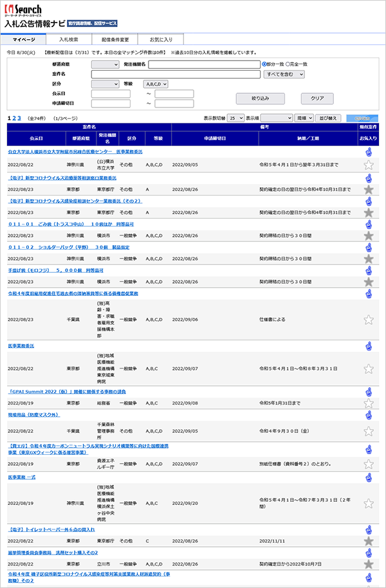This screenshot has width=386, height=588.
Task: Click similar-case hand icon for 現場用品（防塵マスク外）
Action: pos(369,415)
